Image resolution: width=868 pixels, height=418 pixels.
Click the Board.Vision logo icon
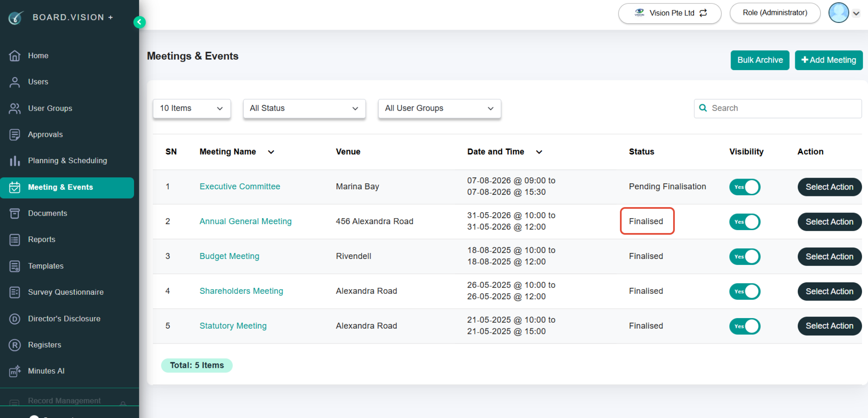coord(16,17)
